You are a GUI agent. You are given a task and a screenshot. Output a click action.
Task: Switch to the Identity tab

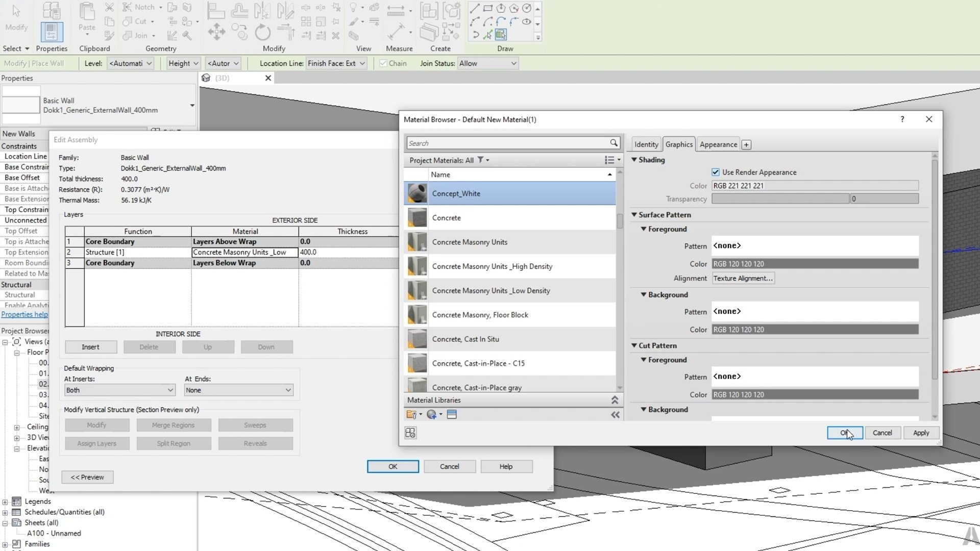pyautogui.click(x=646, y=144)
